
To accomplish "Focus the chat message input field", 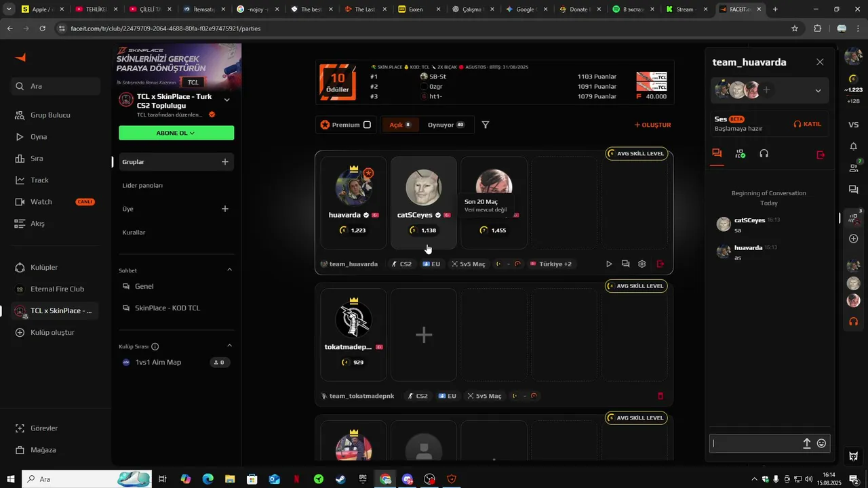I will coord(755,443).
